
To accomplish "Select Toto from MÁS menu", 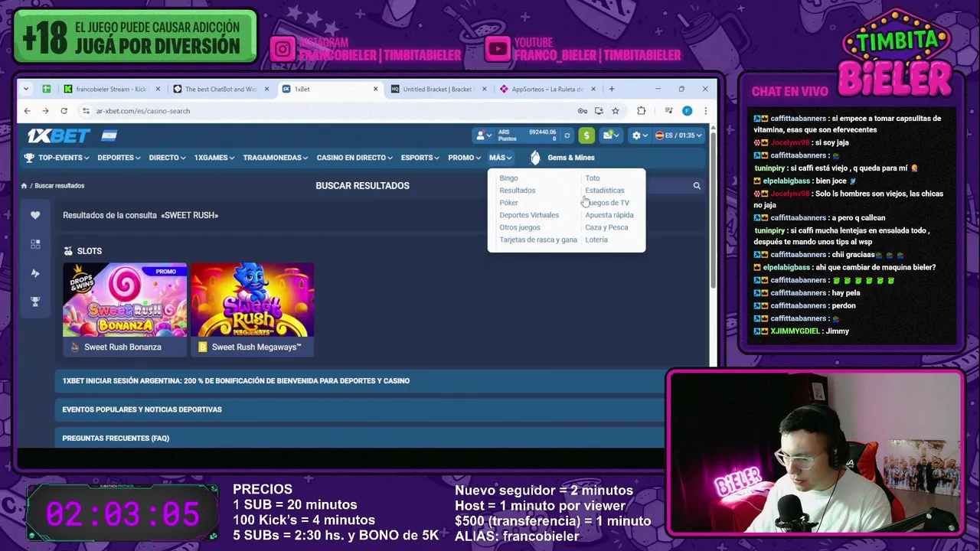I will [x=593, y=178].
